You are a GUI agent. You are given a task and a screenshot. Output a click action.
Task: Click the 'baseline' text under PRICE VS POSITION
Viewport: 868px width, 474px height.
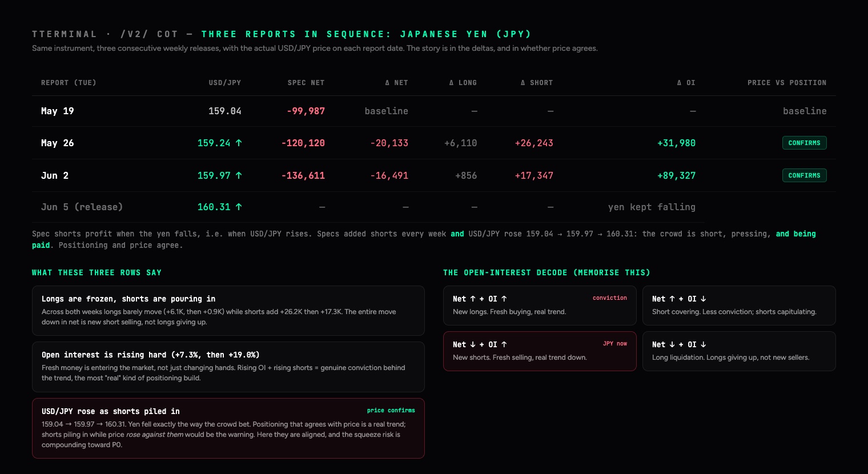click(x=805, y=111)
